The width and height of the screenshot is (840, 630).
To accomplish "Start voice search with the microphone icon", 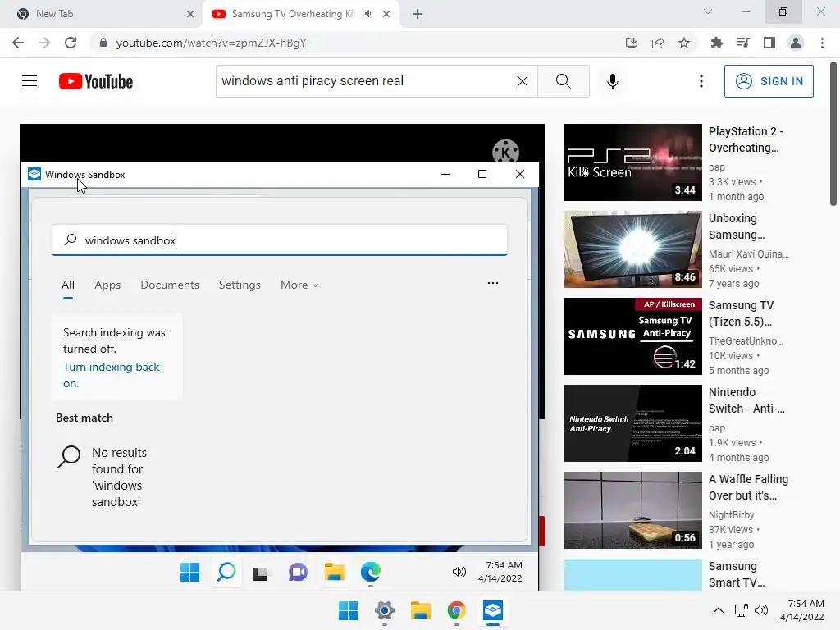I will tap(612, 81).
